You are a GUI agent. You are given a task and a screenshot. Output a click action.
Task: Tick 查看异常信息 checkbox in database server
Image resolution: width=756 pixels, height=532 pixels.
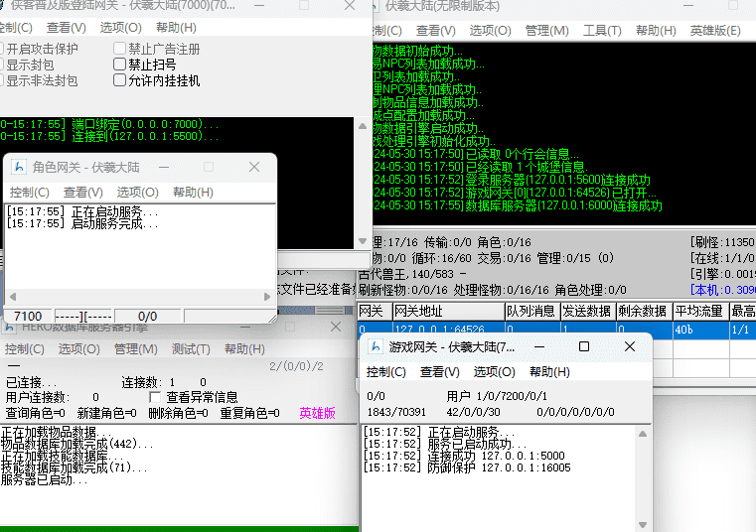(155, 397)
